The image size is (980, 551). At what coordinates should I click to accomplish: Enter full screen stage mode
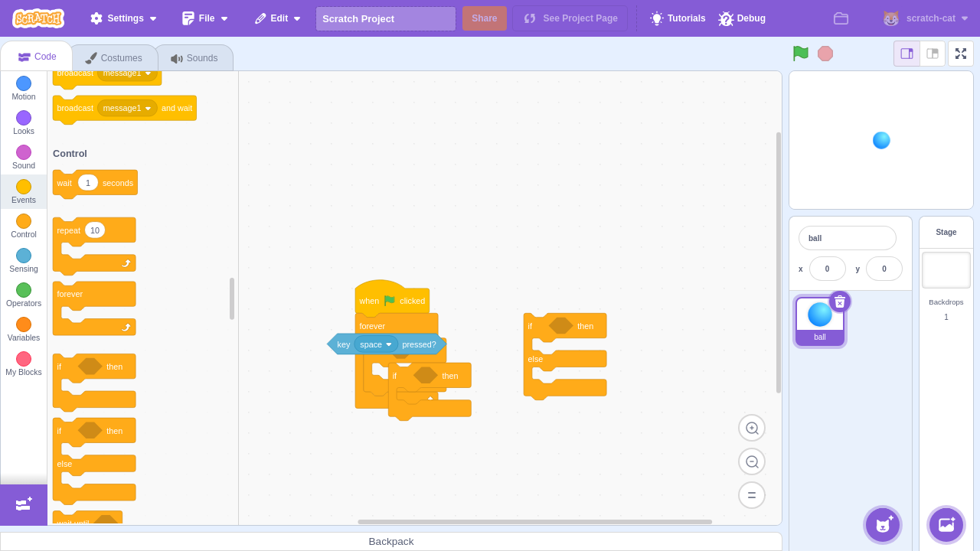pos(961,54)
